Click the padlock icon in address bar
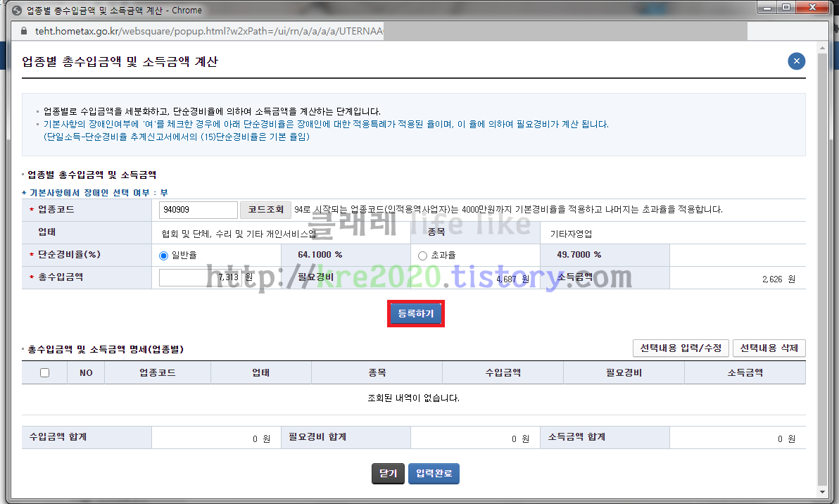839x504 pixels. pyautogui.click(x=23, y=31)
